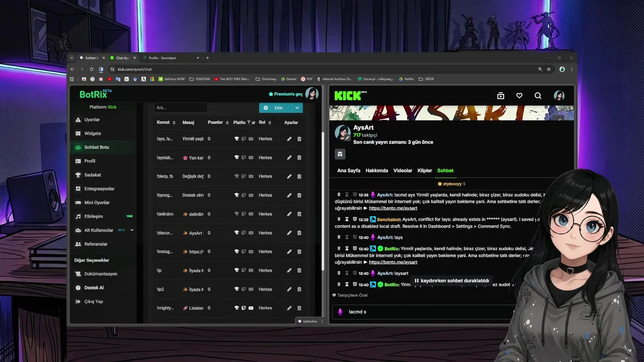This screenshot has height=362, width=644.
Task: Click the Ekle add button
Action: [275, 108]
